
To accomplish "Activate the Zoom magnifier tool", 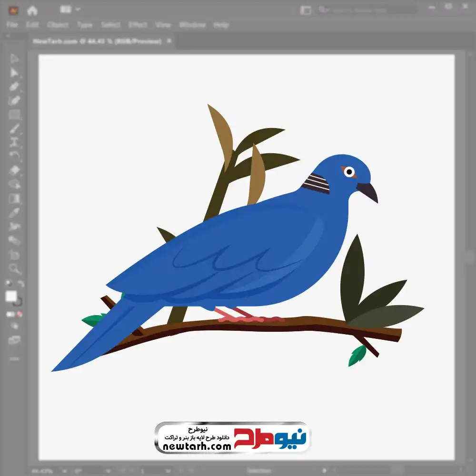I will [x=14, y=268].
